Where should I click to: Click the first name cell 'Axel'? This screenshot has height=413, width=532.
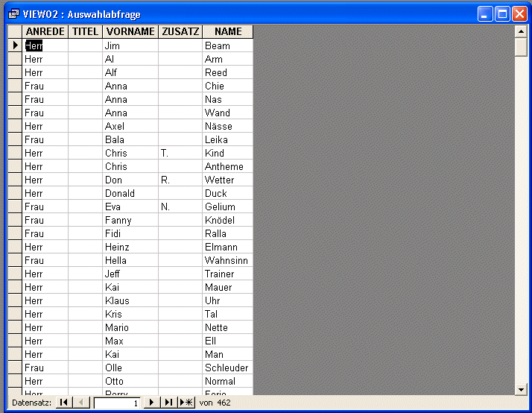[x=130, y=126]
